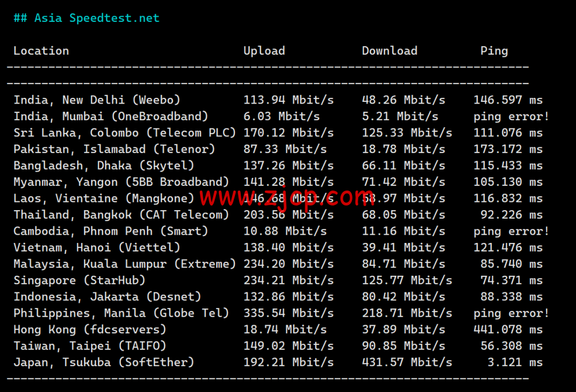Image resolution: width=576 pixels, height=392 pixels.
Task: Select download value '125.77 Mbit/s'
Action: click(x=407, y=280)
